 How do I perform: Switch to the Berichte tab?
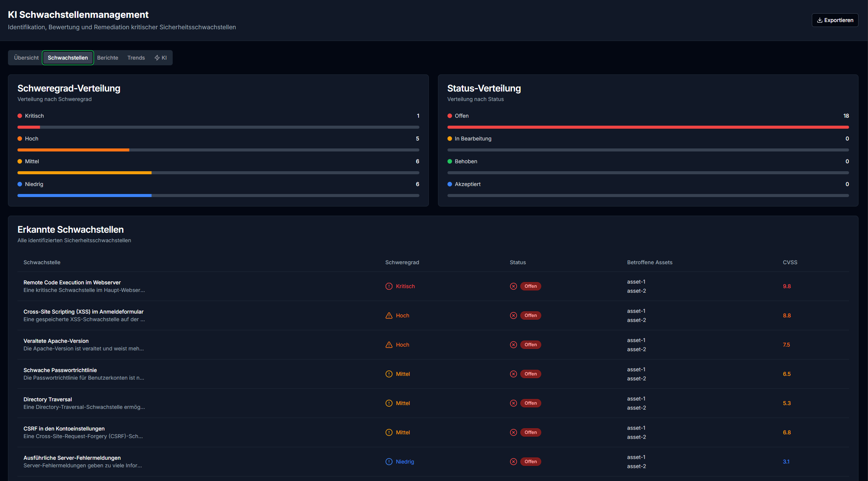click(x=107, y=58)
